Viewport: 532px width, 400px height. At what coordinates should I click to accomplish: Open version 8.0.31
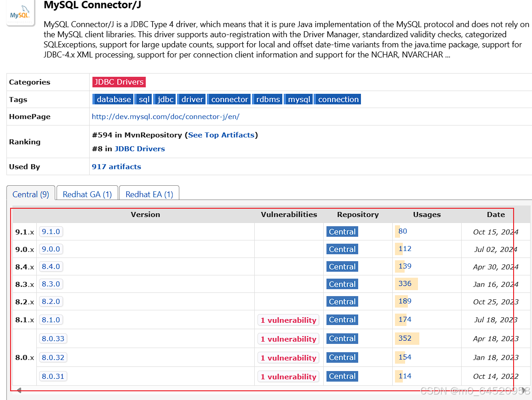pyautogui.click(x=53, y=376)
